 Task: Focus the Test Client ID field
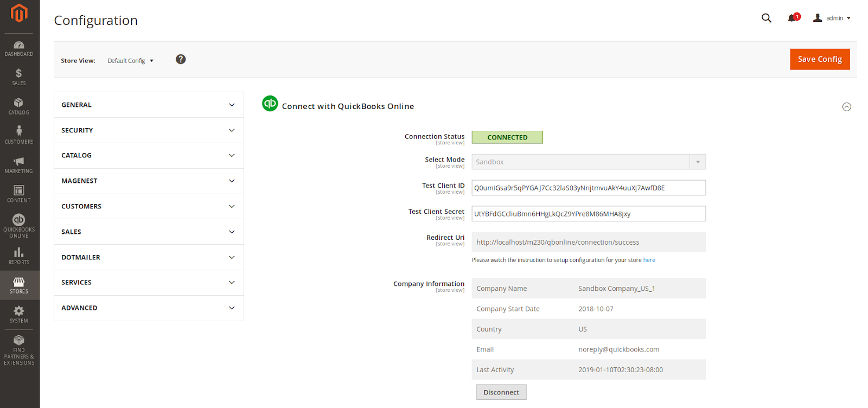pos(589,188)
